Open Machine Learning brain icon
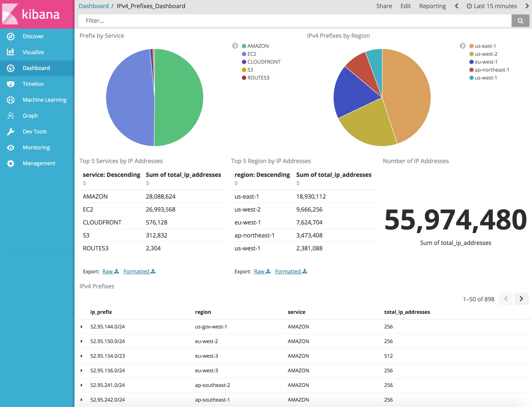 pos(11,100)
